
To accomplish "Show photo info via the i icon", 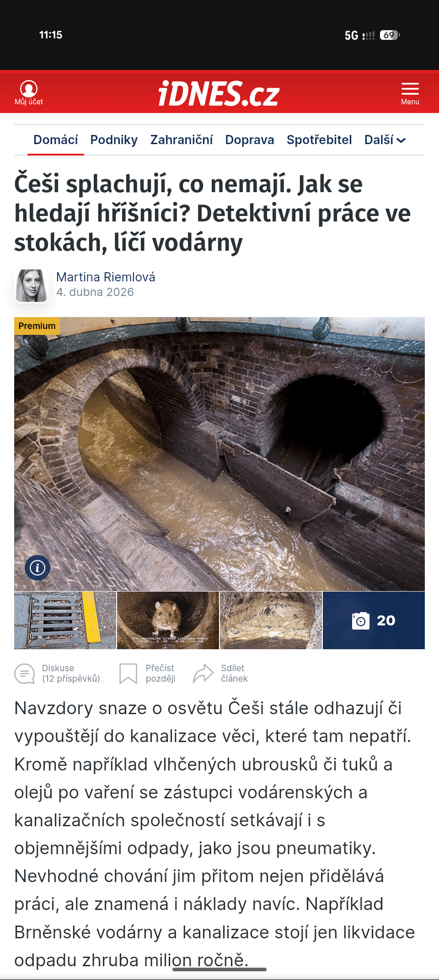I will (37, 568).
